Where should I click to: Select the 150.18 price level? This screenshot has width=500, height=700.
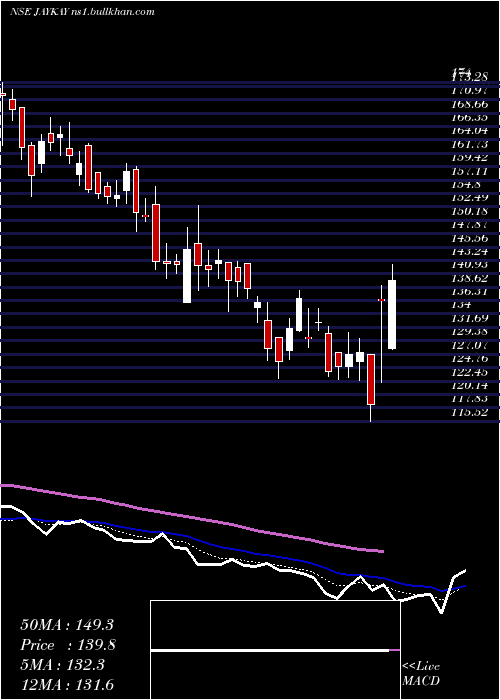470,211
